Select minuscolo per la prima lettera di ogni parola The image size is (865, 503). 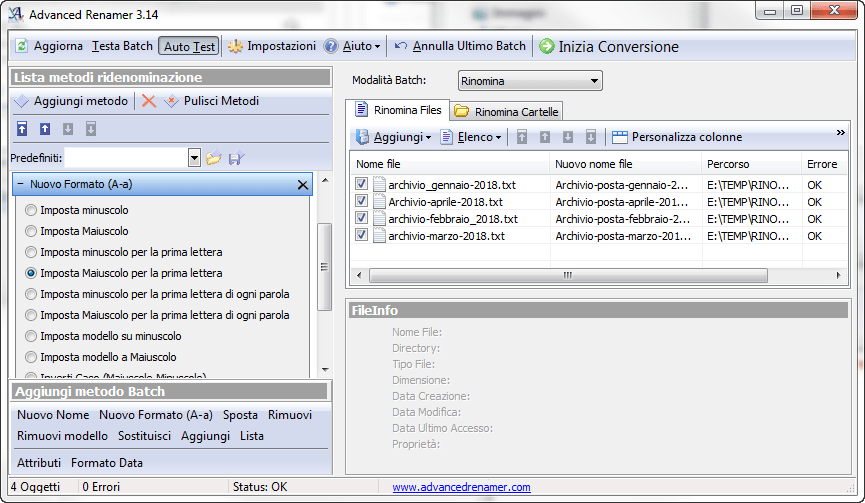[31, 294]
